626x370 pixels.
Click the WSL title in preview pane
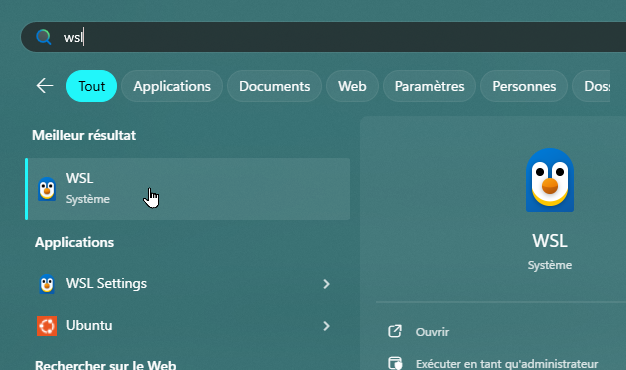click(x=550, y=241)
